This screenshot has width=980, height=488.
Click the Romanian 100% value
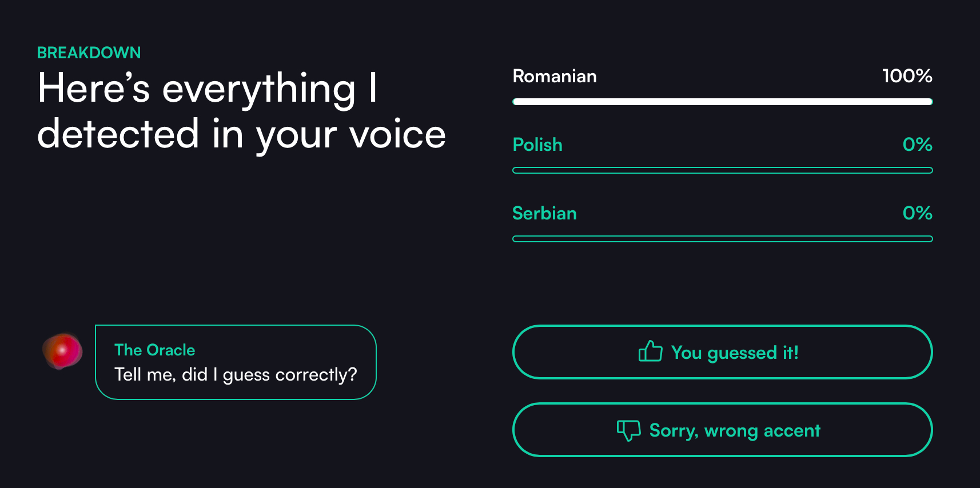coord(907,76)
